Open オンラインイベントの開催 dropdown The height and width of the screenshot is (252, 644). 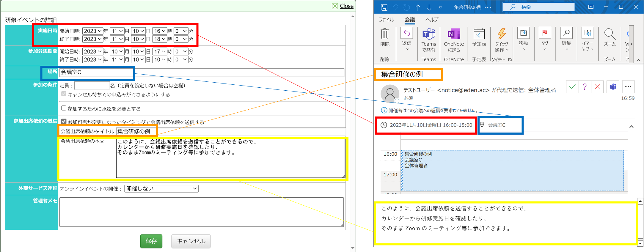click(x=161, y=189)
